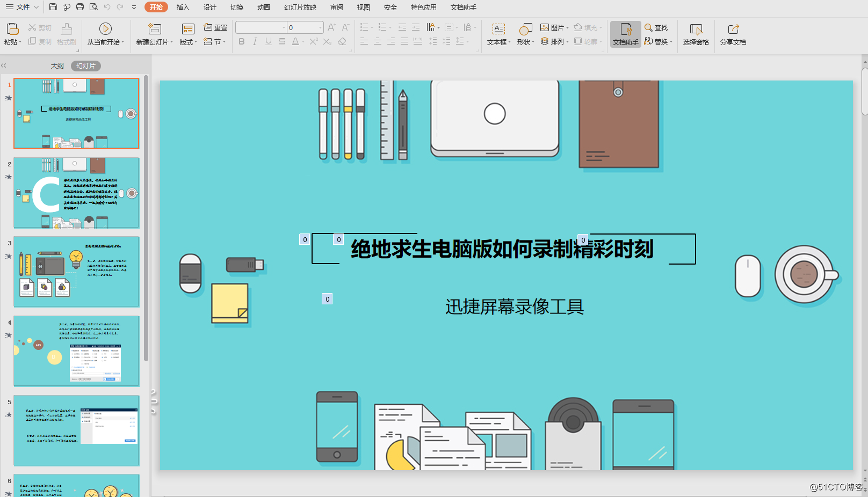Click the Clear Formatting eraser icon
Image resolution: width=868 pixels, height=497 pixels.
(342, 41)
